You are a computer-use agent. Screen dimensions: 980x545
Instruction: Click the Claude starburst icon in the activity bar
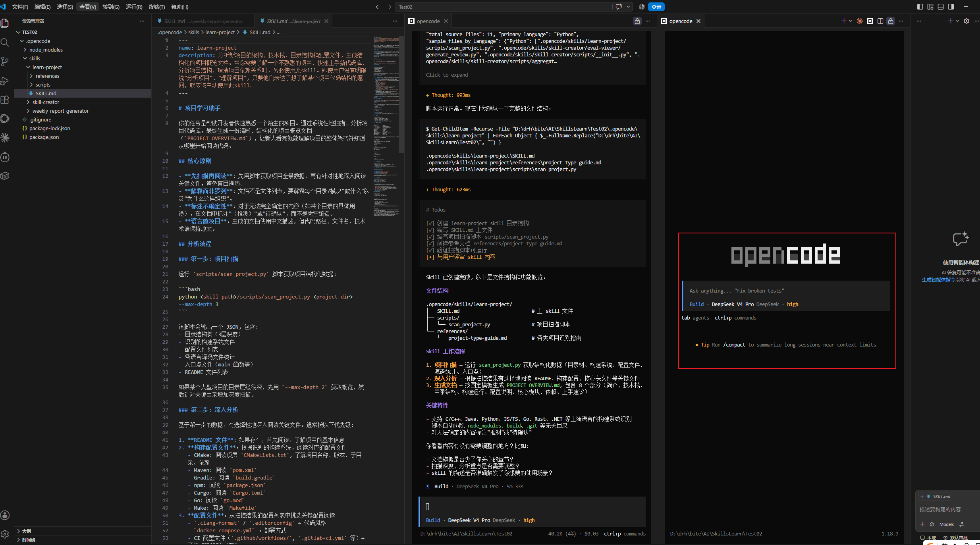[5, 138]
